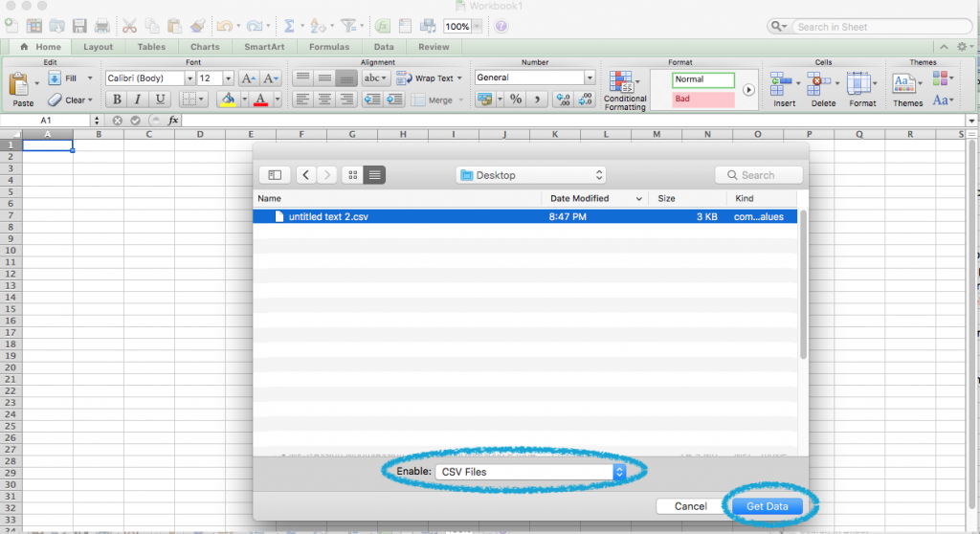Click the AutoSum sigma icon
980x534 pixels.
[x=290, y=27]
